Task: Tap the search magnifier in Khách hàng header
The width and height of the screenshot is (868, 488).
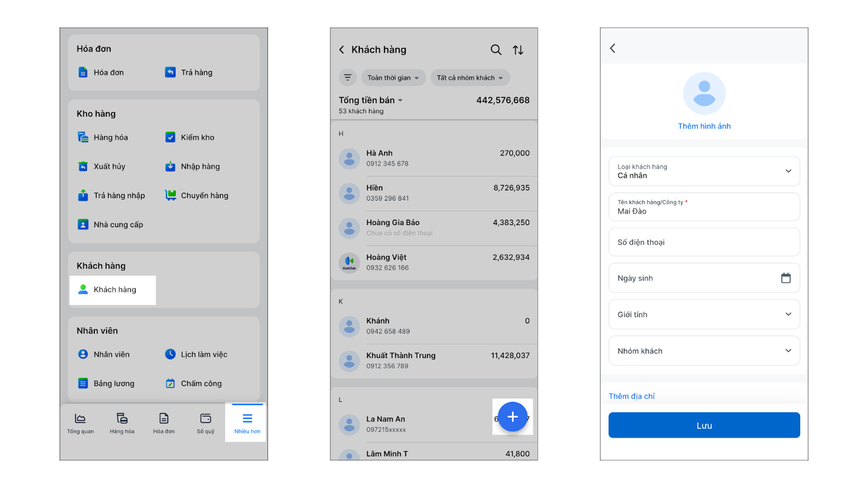Action: click(x=496, y=50)
